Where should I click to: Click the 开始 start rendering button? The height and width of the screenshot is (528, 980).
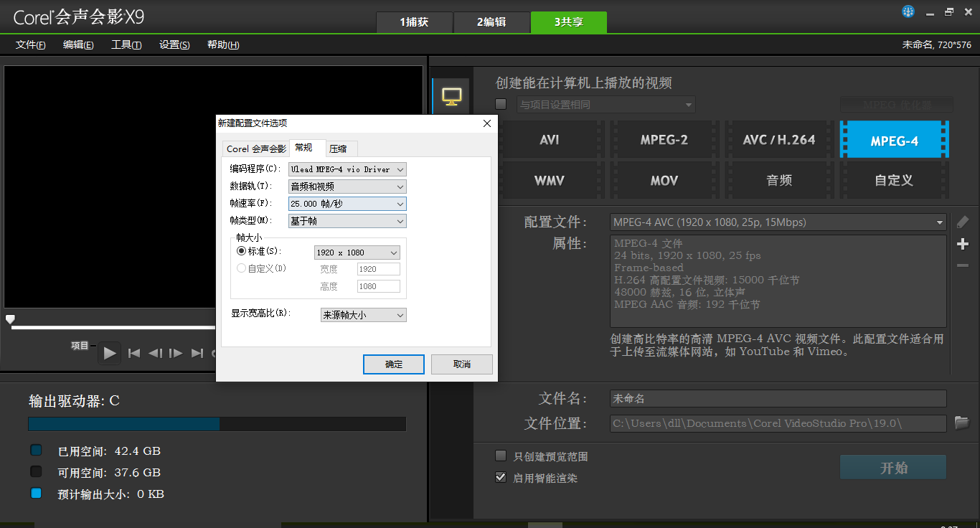click(893, 468)
